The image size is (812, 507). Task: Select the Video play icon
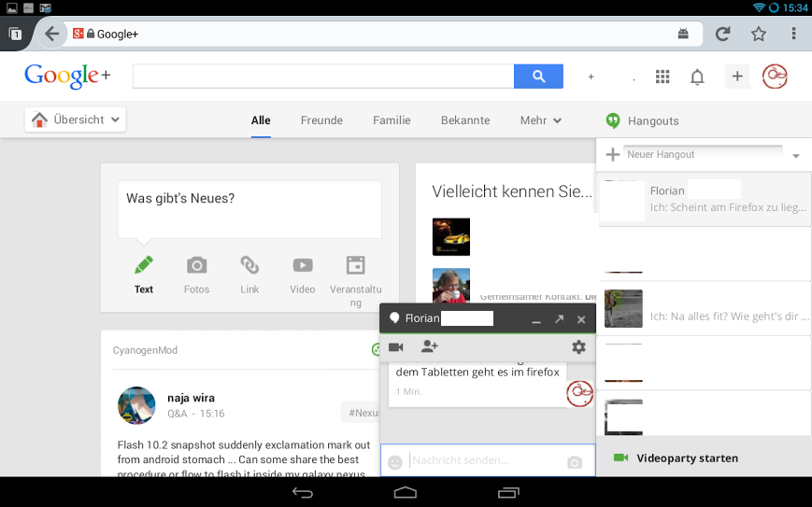tap(303, 265)
